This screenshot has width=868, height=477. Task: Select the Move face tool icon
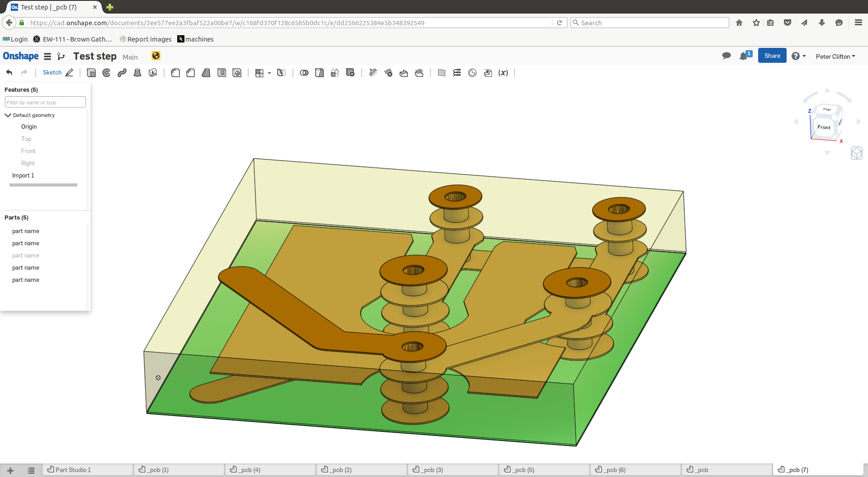tap(404, 73)
